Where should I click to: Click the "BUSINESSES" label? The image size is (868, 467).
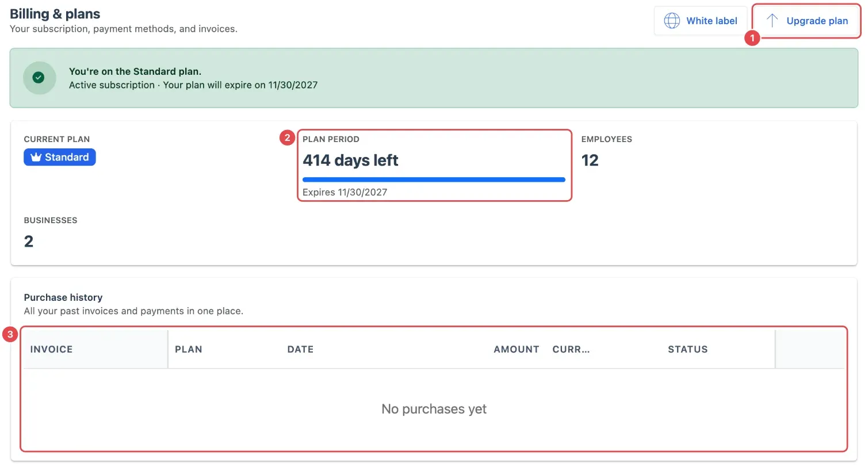pyautogui.click(x=51, y=220)
